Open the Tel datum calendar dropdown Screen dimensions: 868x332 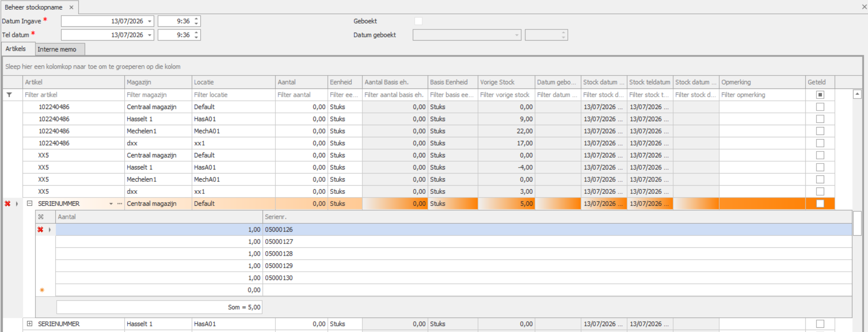click(x=150, y=35)
